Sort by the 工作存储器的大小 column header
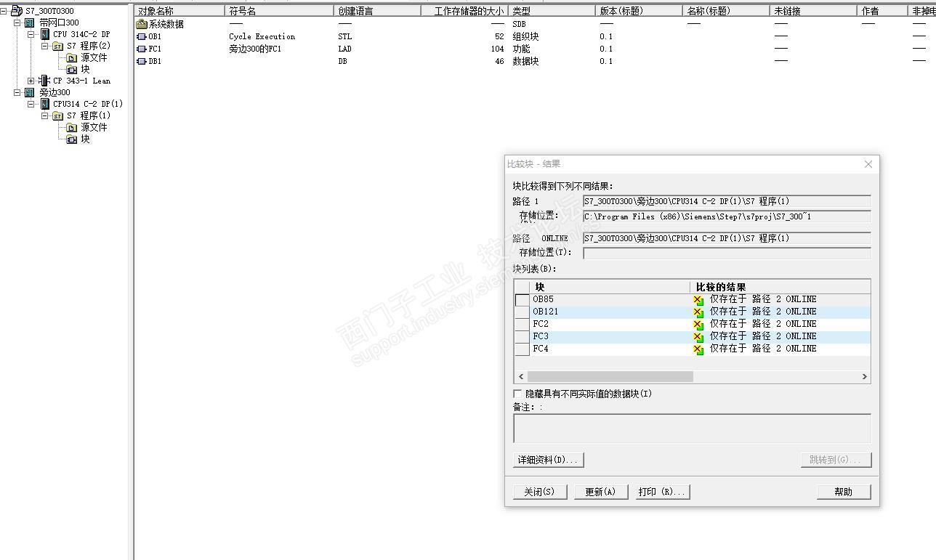 [464, 11]
